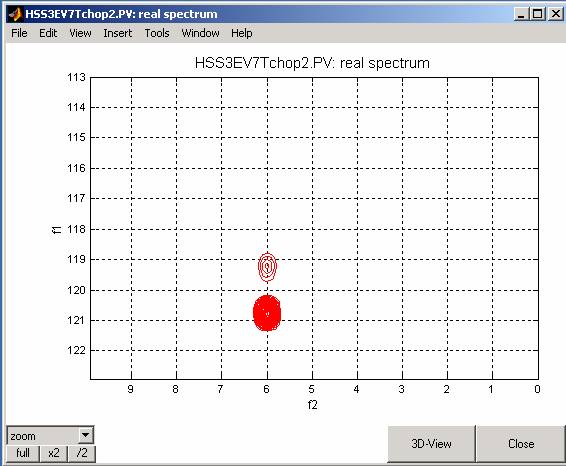This screenshot has height=466, width=566.
Task: Click the /2 zoom button
Action: (82, 453)
